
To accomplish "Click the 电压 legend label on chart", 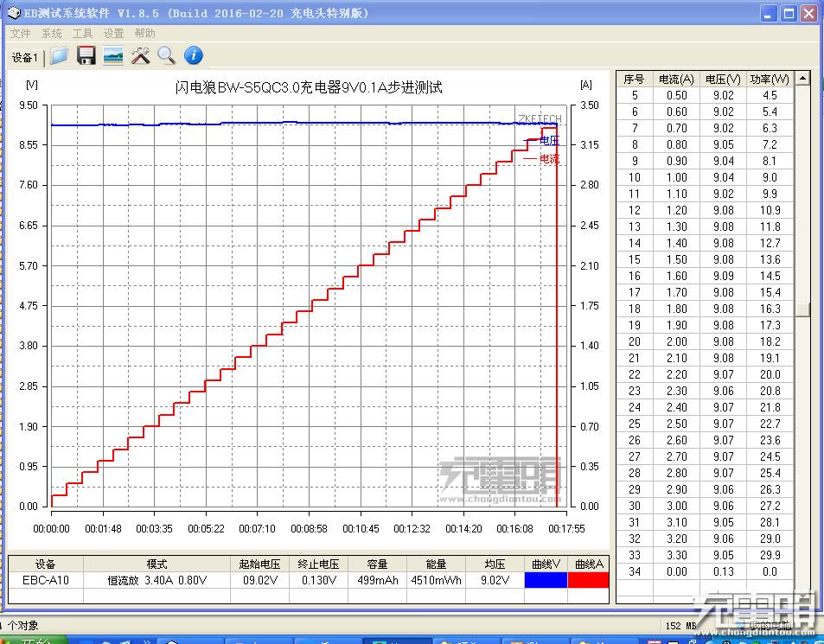I will [x=550, y=140].
